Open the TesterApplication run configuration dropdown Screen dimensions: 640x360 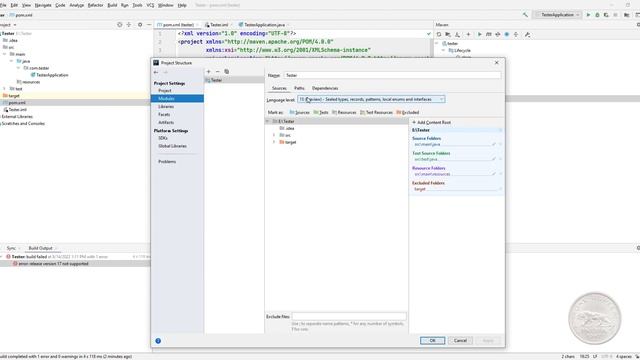pyautogui.click(x=558, y=15)
